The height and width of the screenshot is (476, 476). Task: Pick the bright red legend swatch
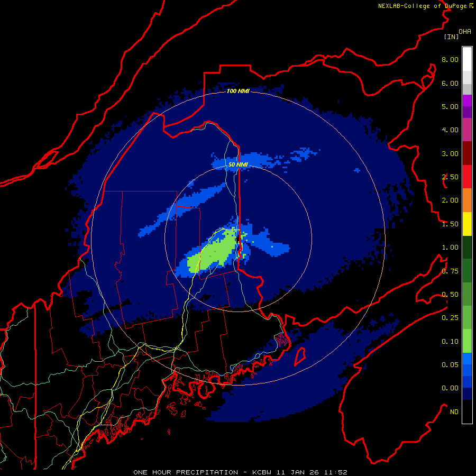pos(467,177)
